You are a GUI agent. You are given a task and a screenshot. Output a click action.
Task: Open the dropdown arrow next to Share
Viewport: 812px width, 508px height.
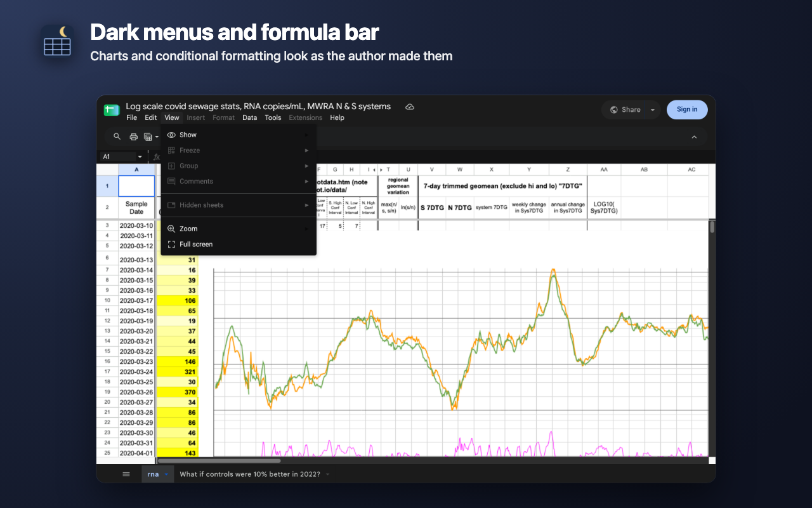click(653, 110)
